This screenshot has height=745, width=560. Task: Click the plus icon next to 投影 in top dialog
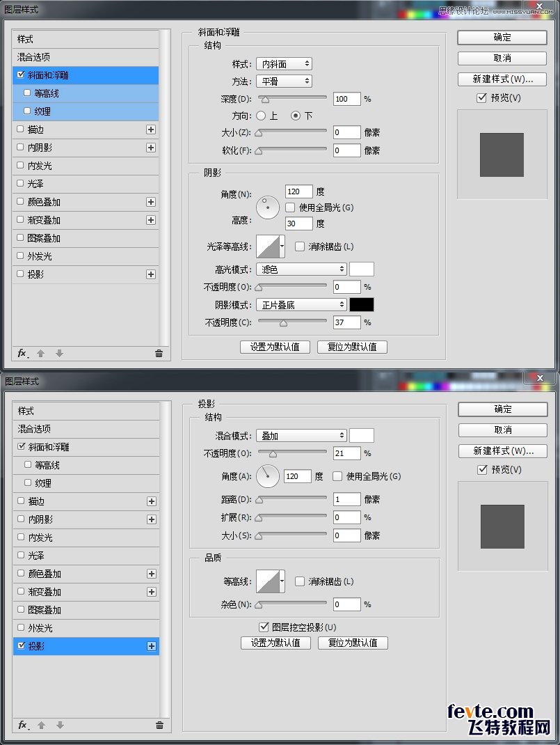(x=151, y=274)
